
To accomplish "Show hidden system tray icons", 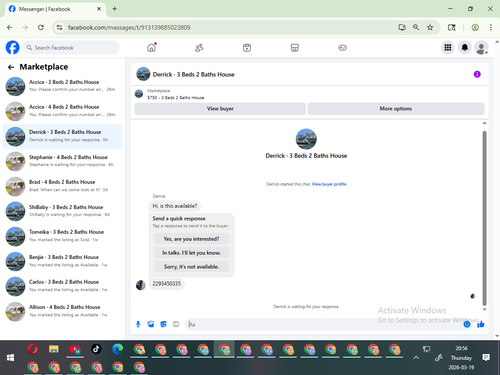I will click(x=416, y=358).
